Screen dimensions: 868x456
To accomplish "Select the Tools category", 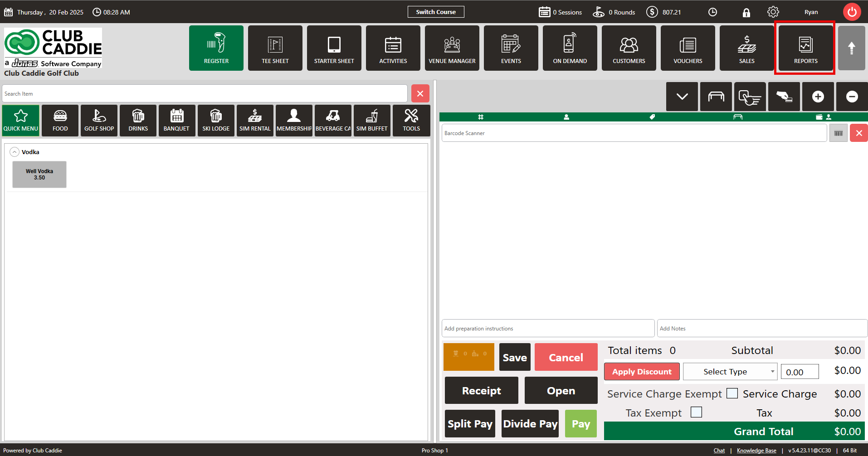I will [x=411, y=121].
